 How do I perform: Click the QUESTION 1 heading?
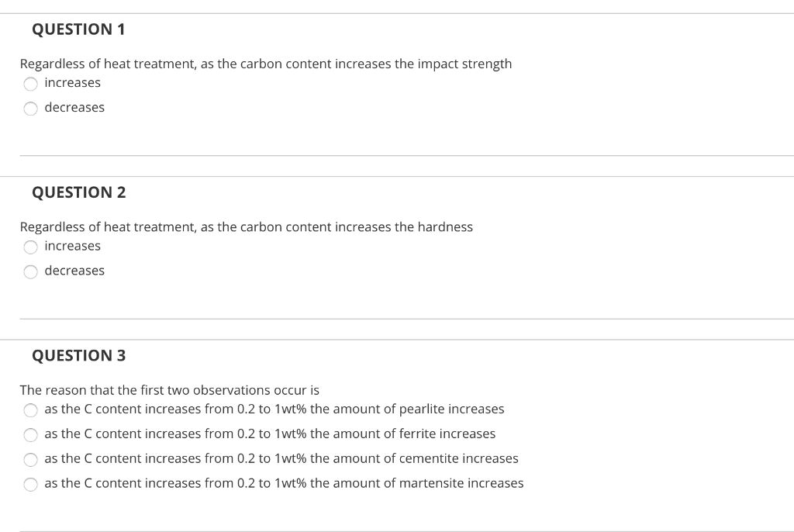tap(79, 29)
